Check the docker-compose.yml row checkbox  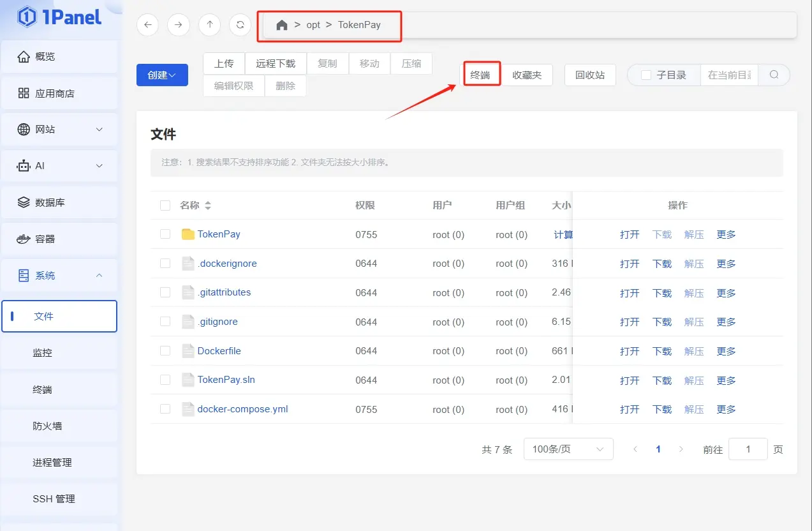[165, 409]
